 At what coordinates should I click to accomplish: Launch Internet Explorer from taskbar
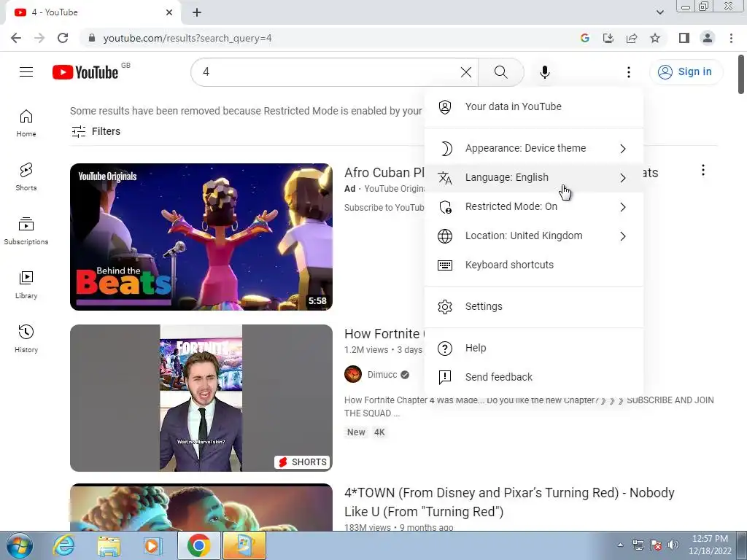(x=64, y=545)
